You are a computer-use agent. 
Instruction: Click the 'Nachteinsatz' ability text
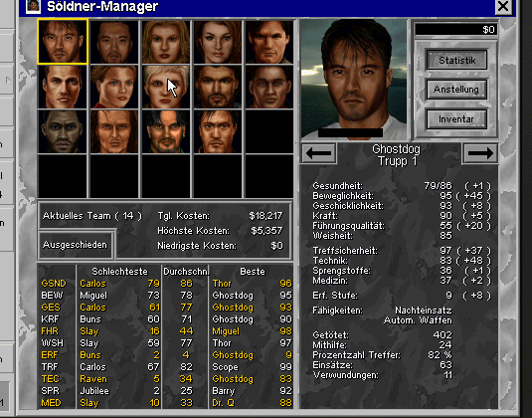tap(424, 311)
